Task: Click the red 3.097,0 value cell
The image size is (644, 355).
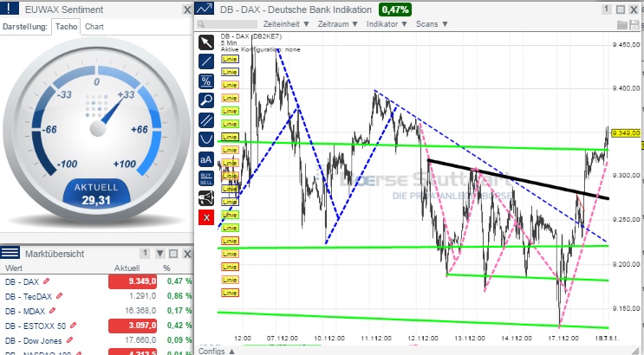Action: 133,326
